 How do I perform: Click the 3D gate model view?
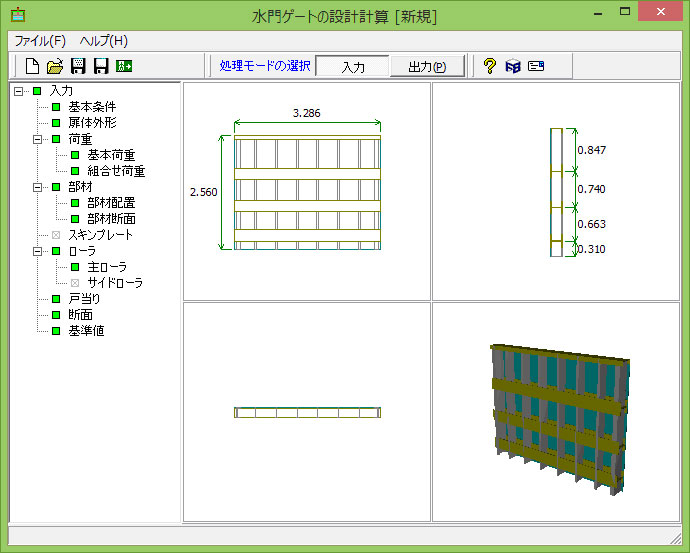(560, 419)
